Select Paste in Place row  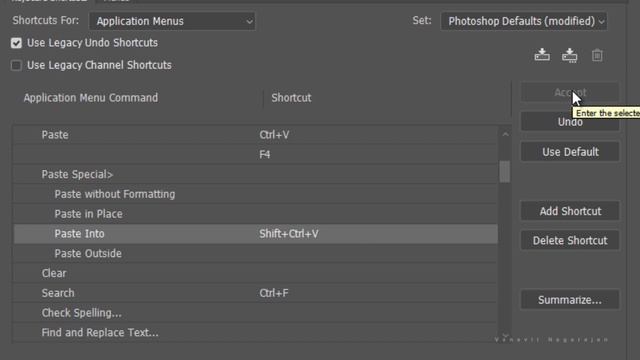tap(256, 214)
